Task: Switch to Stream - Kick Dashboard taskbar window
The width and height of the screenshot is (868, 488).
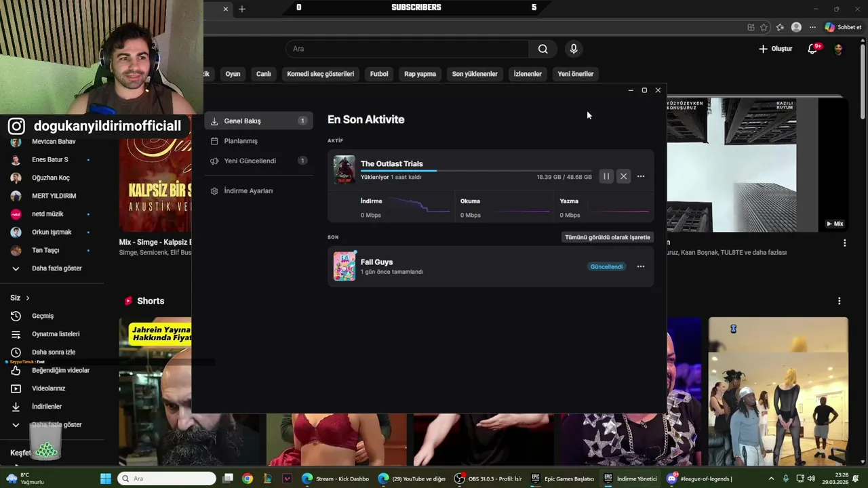Action: click(x=336, y=479)
